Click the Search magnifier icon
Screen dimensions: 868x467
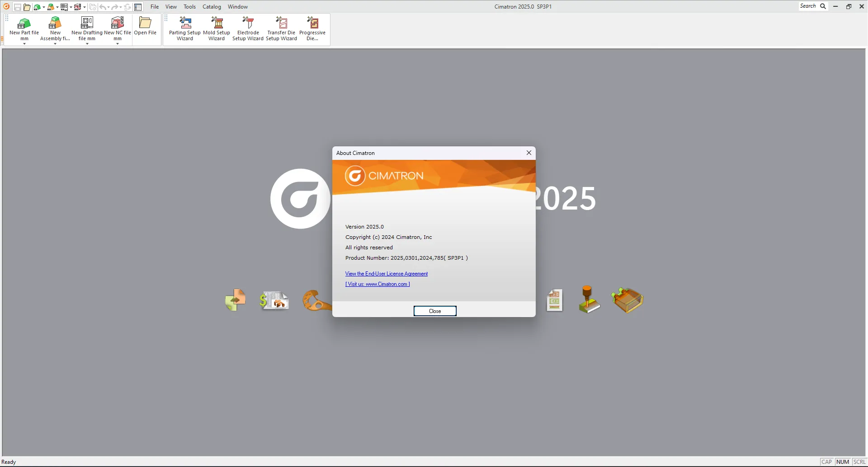[823, 6]
